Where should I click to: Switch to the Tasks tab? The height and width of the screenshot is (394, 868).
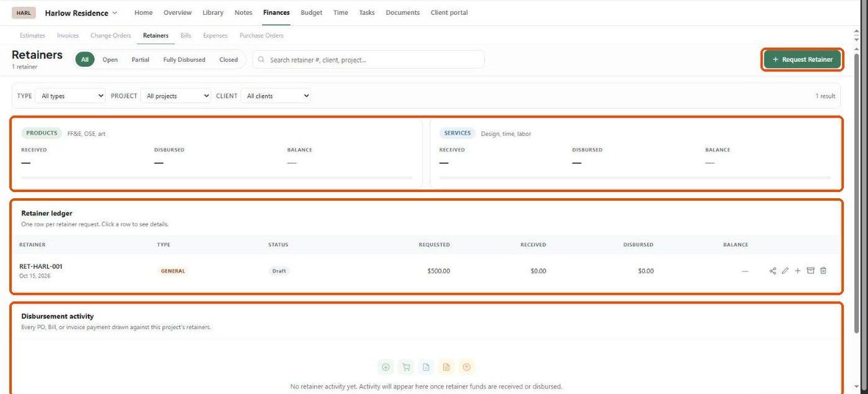[367, 12]
